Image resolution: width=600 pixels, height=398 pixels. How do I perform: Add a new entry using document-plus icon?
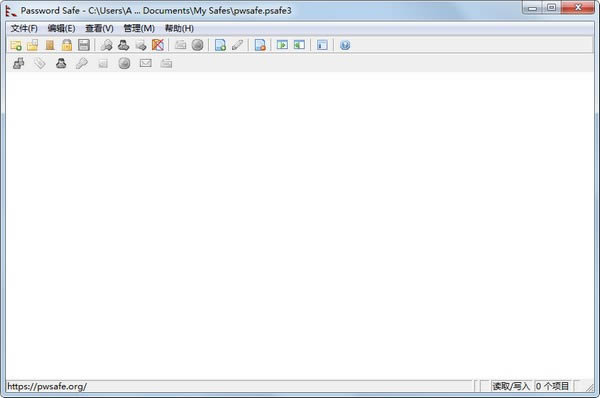(x=220, y=45)
